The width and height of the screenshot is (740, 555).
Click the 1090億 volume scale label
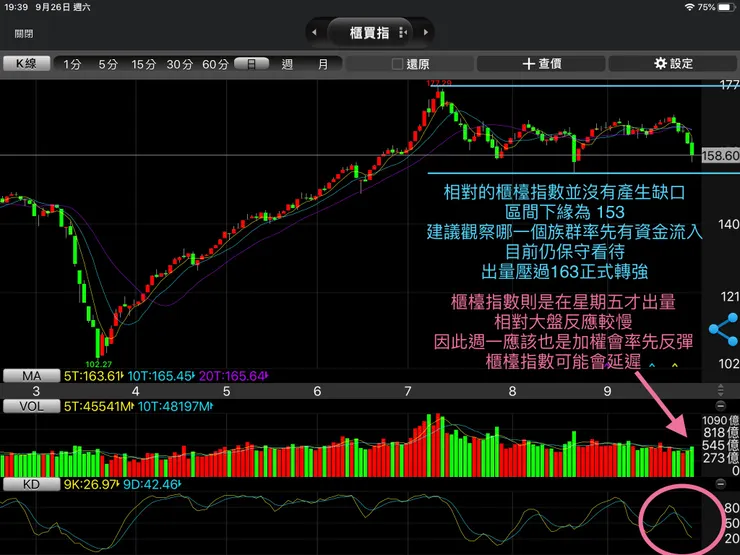721,420
